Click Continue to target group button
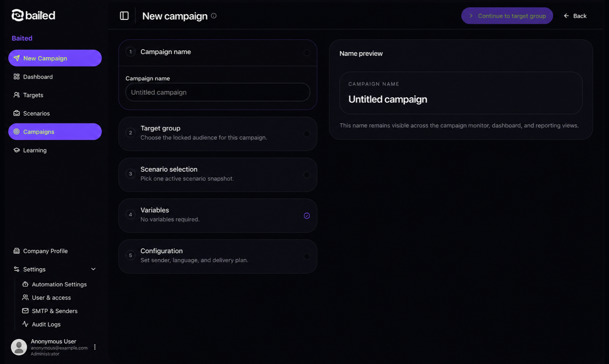The width and height of the screenshot is (609, 364). (x=507, y=16)
